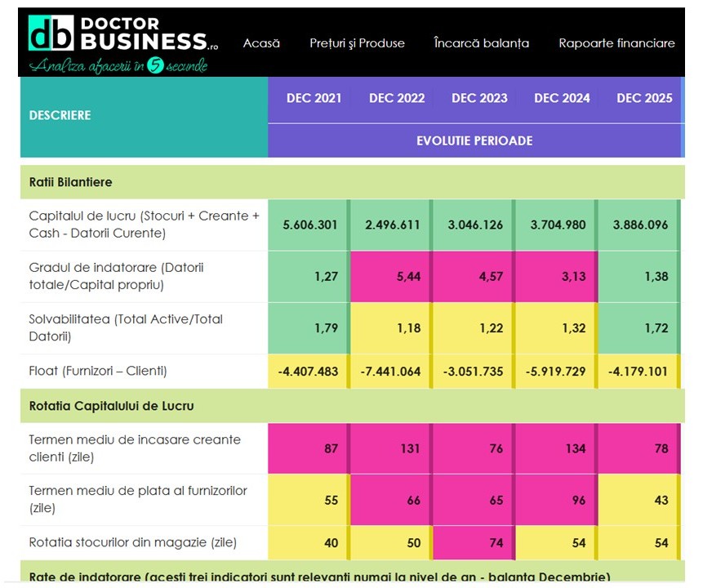Select the DEC 2023 column header

click(479, 98)
